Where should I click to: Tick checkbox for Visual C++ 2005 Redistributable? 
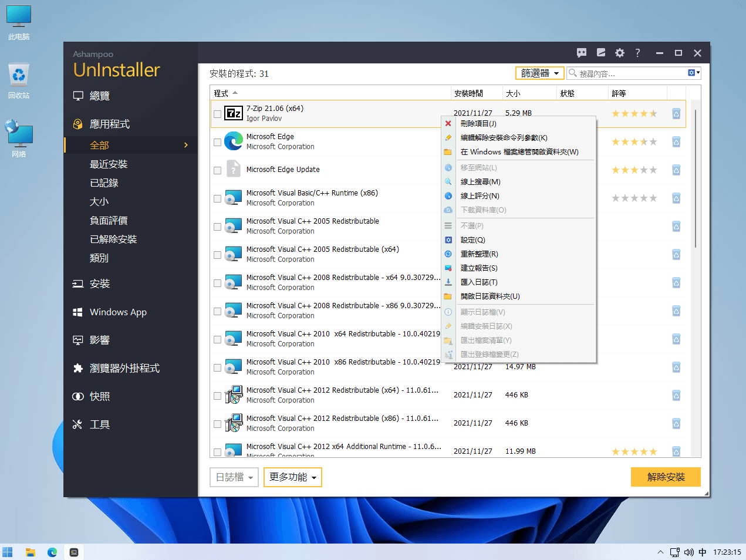(217, 227)
